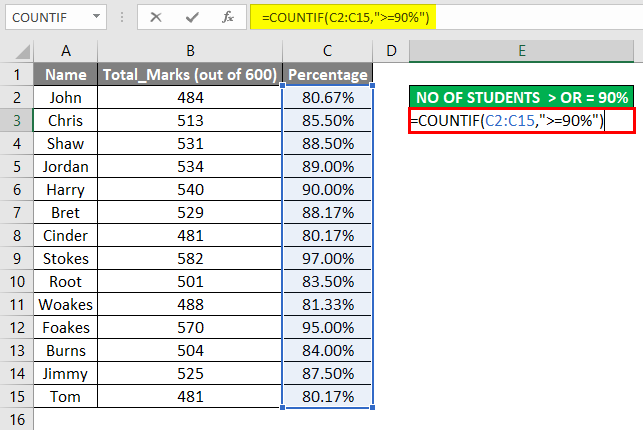Click Shaw's marks 531
The image size is (643, 430).
190,143
